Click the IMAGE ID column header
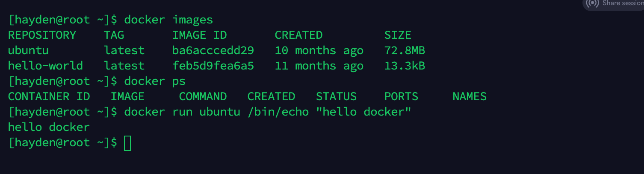644x174 pixels. 199,35
